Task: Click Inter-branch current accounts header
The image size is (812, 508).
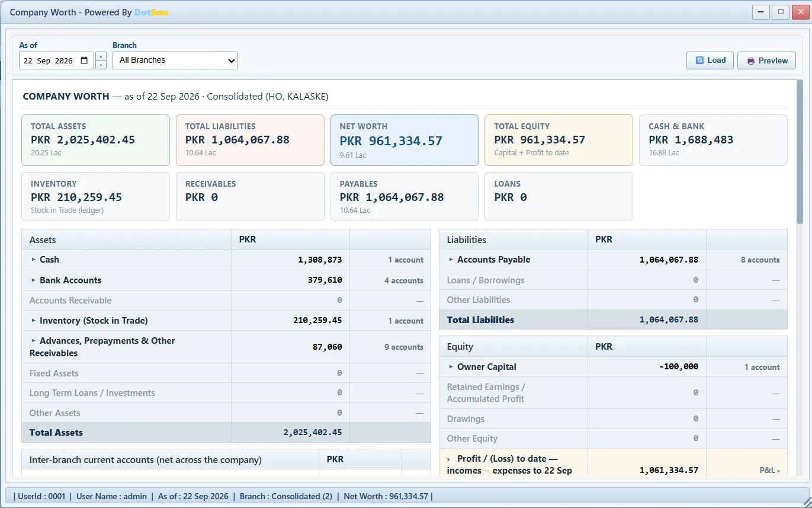Action: pyautogui.click(x=146, y=459)
